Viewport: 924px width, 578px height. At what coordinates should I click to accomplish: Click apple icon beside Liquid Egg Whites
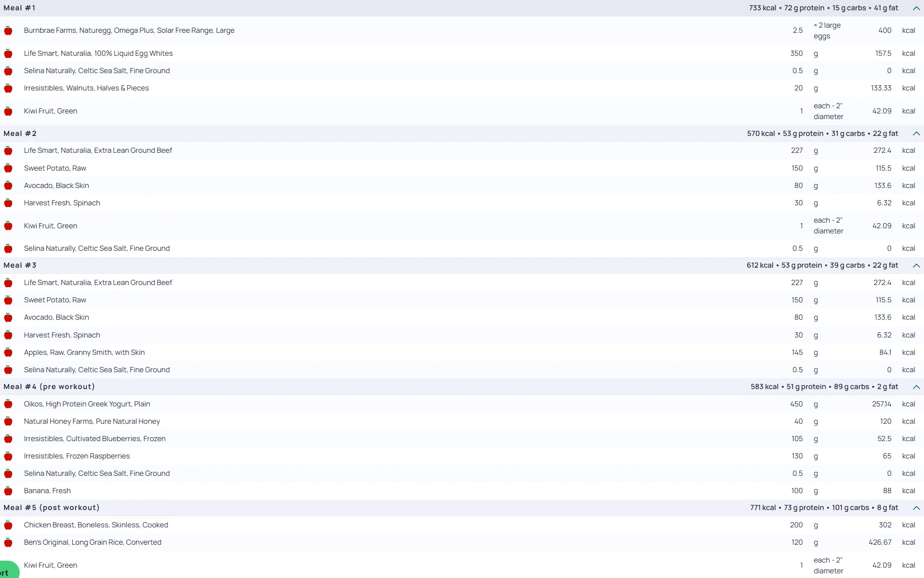(8, 53)
